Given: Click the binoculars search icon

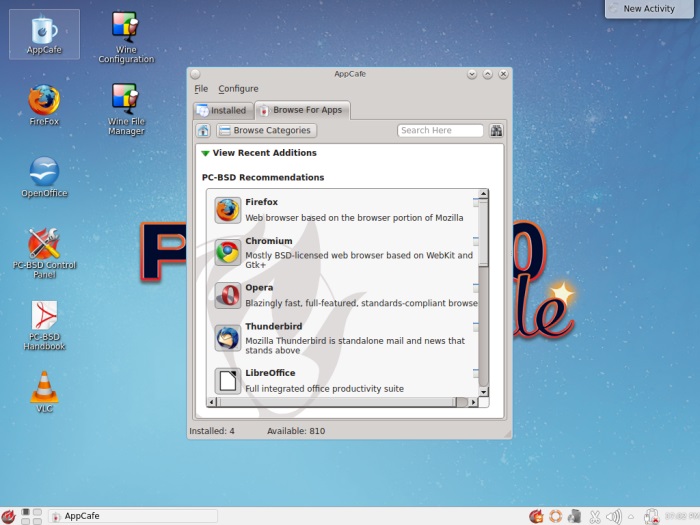Looking at the screenshot, I should tap(496, 130).
